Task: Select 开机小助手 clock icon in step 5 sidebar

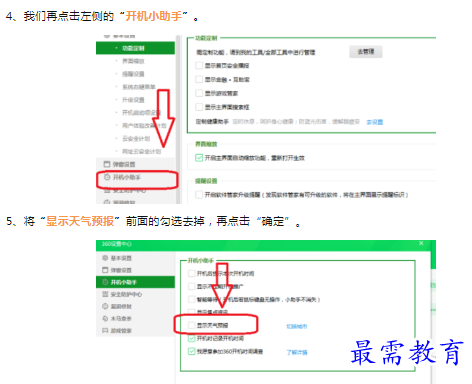Action: pos(105,282)
